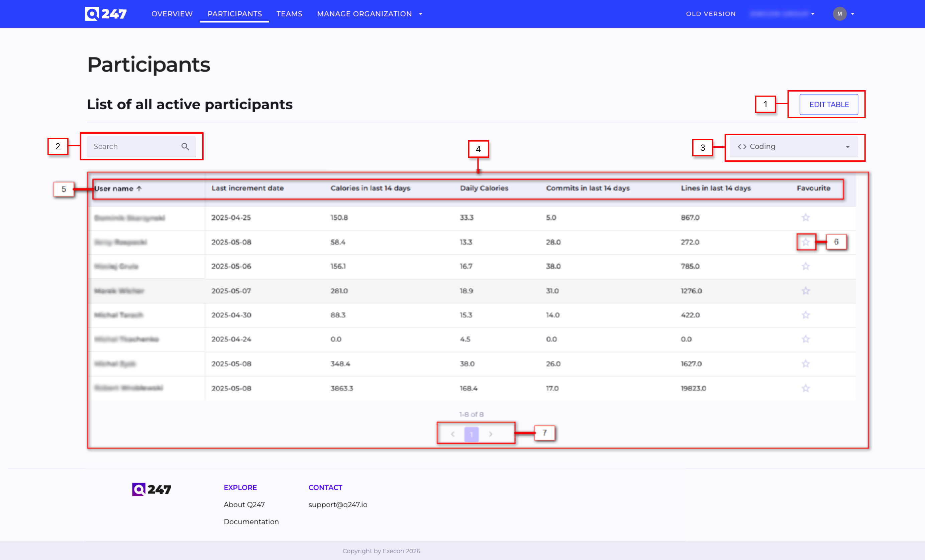
Task: Click the Edit Table button
Action: pyautogui.click(x=829, y=104)
